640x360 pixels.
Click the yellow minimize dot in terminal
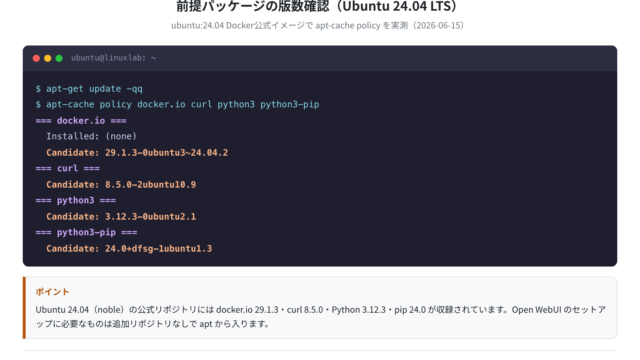coord(48,58)
